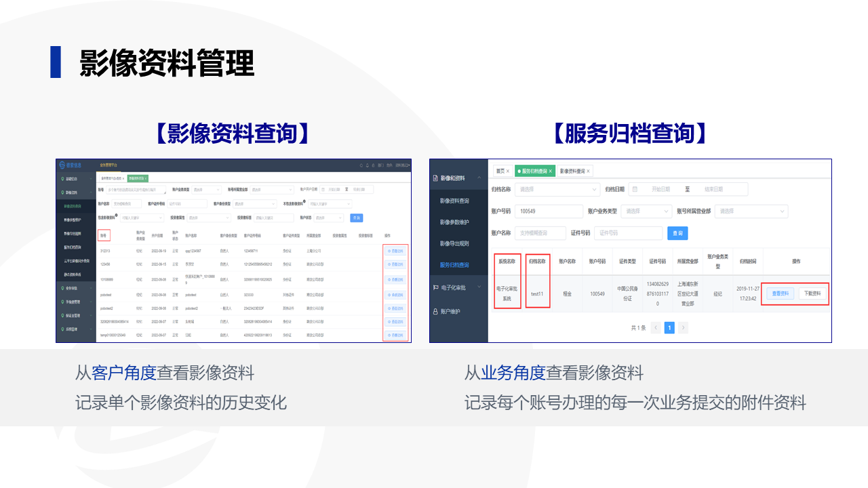Expand the 电子化审批 sidebar menu

(x=479, y=287)
